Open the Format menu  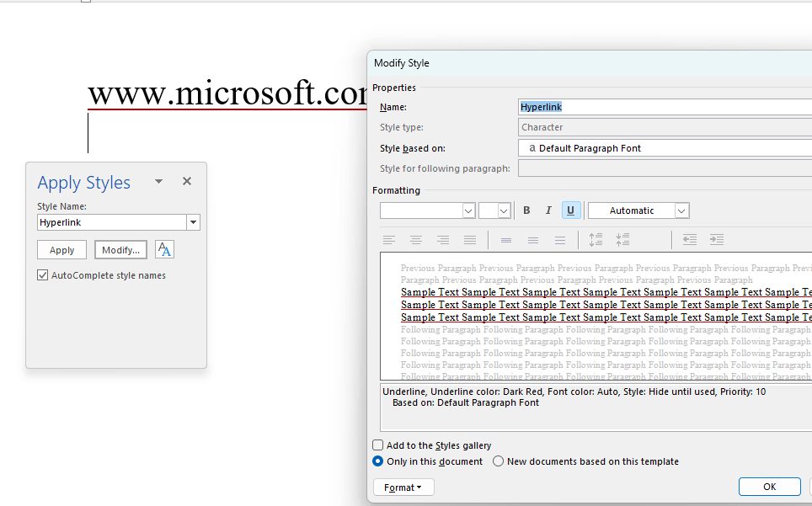403,487
